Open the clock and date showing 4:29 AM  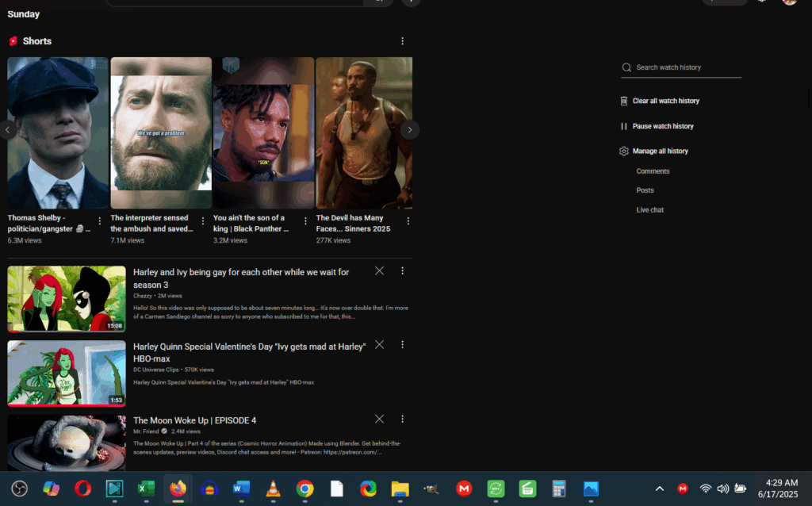point(778,489)
